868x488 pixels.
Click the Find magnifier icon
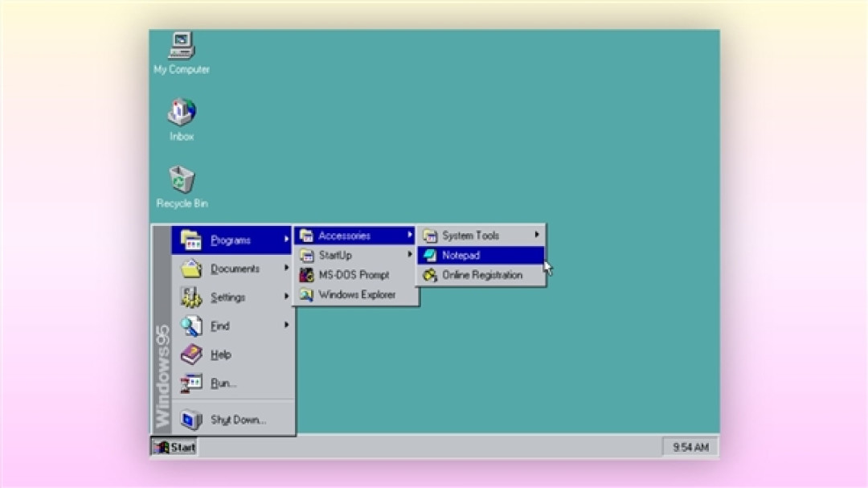click(x=191, y=326)
